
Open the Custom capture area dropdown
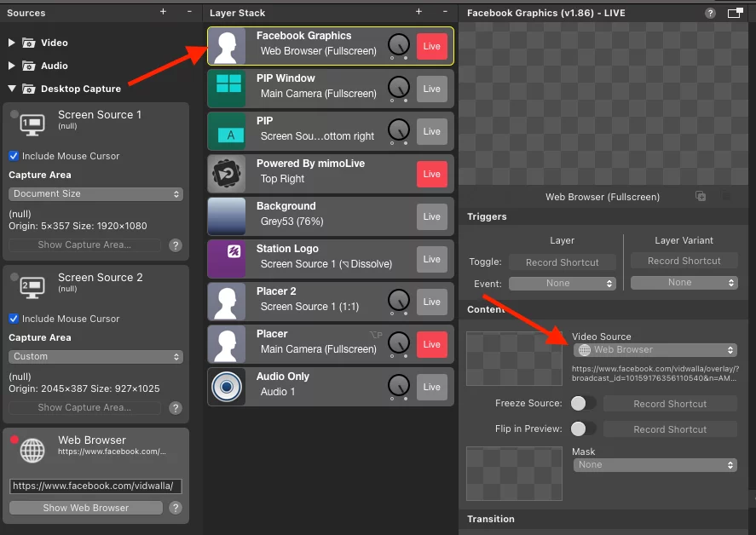[x=95, y=357]
